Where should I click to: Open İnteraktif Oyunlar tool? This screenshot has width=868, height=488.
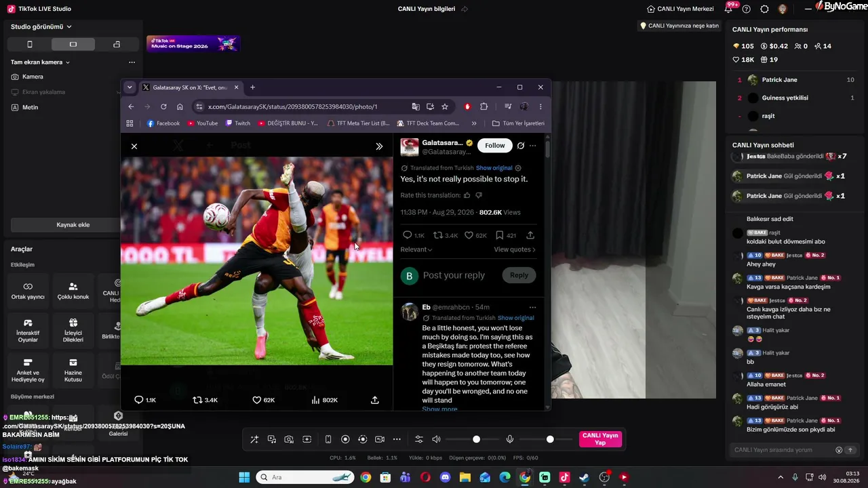28,330
